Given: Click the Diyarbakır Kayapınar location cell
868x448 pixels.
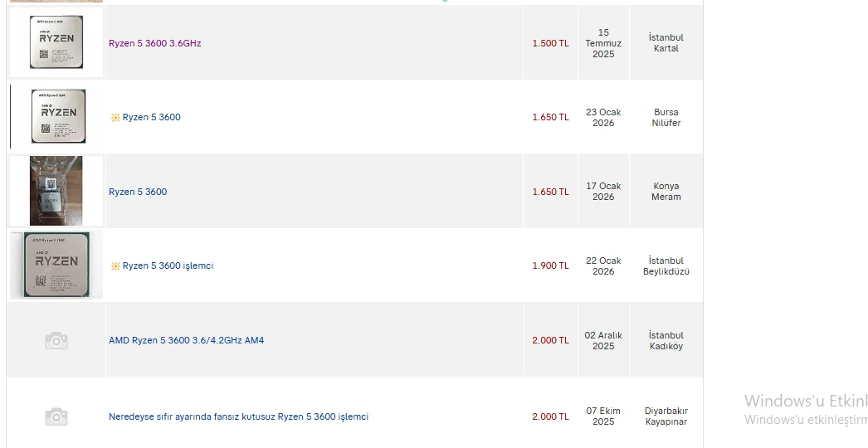Looking at the screenshot, I should click(666, 416).
